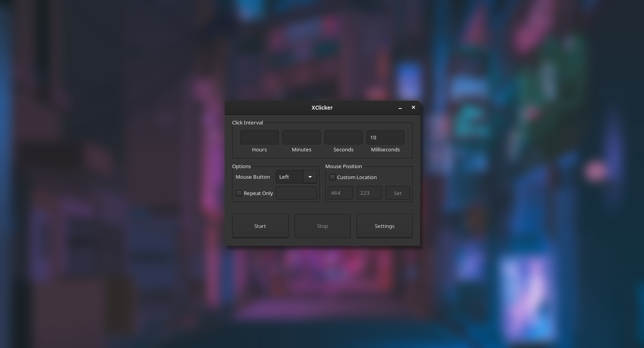
Task: Click the X coordinate field showing 464
Action: pyautogui.click(x=341, y=193)
